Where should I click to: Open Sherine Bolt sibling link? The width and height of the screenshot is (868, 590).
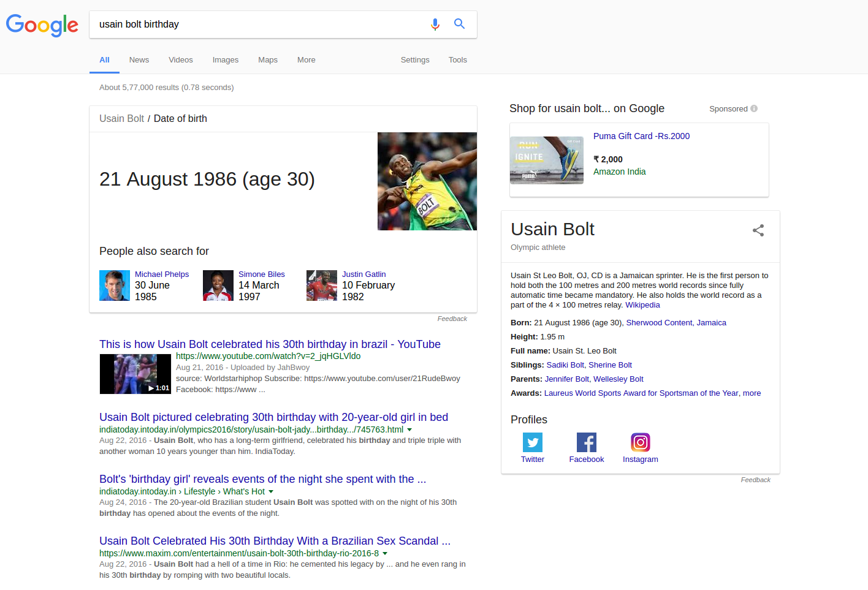(610, 365)
